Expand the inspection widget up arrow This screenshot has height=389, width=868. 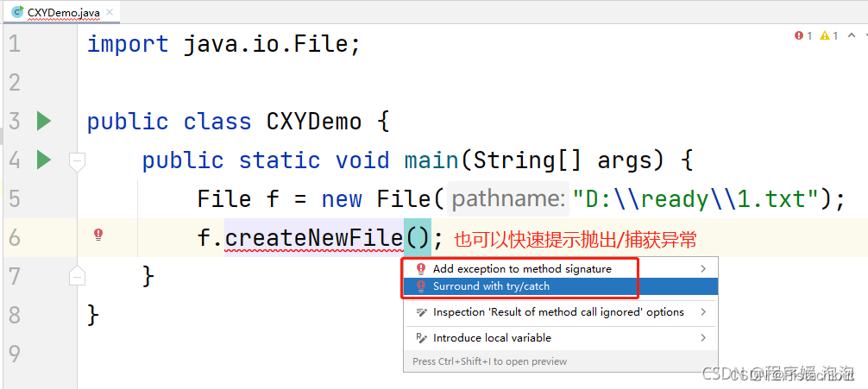850,36
